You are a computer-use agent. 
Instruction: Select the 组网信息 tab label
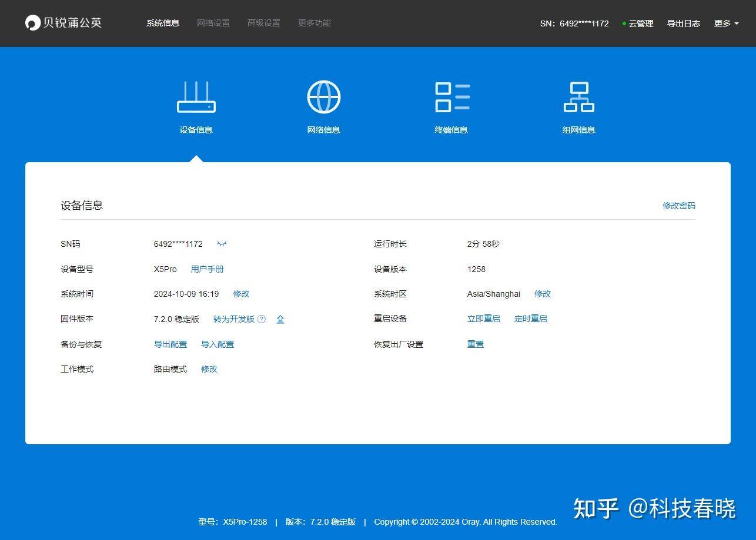coord(579,130)
